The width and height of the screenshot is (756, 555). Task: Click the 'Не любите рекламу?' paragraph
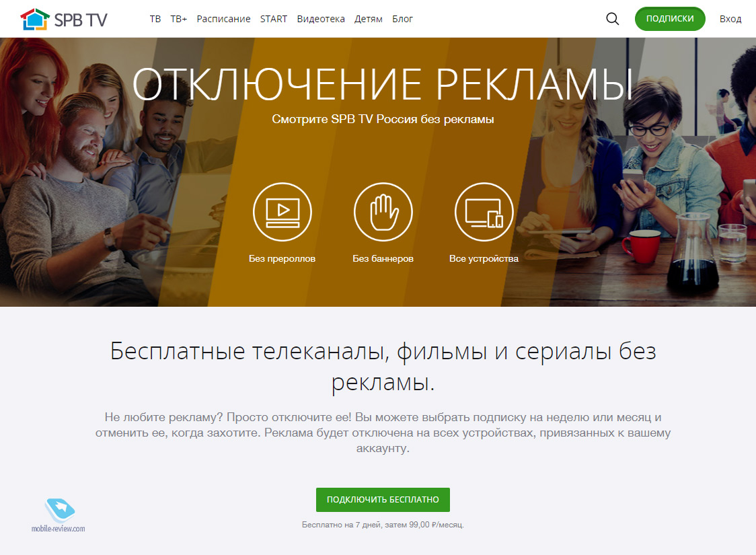383,433
